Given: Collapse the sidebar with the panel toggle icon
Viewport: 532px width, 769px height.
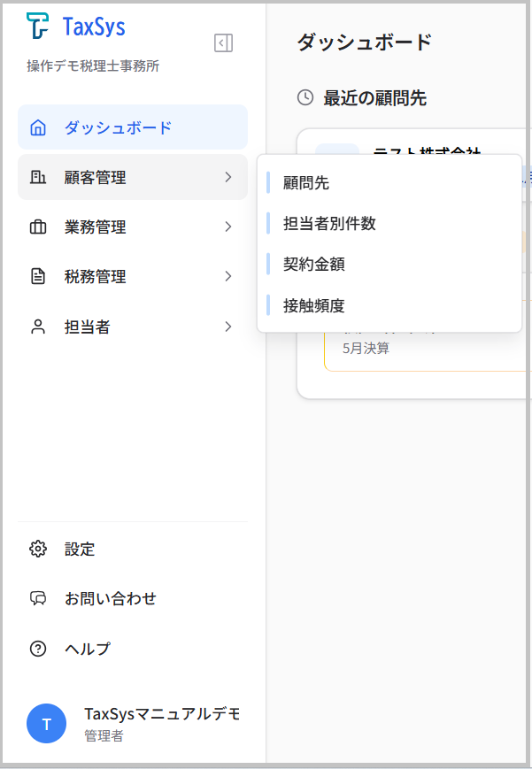Looking at the screenshot, I should [x=223, y=43].
